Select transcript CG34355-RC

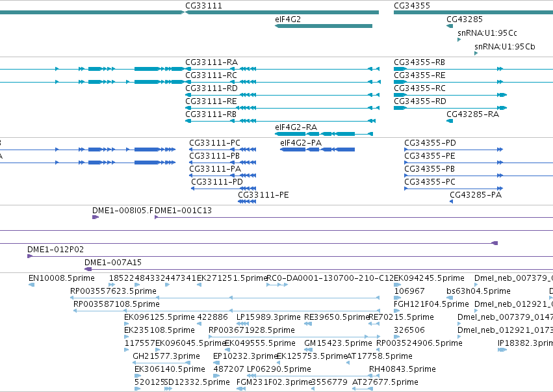coord(450,95)
